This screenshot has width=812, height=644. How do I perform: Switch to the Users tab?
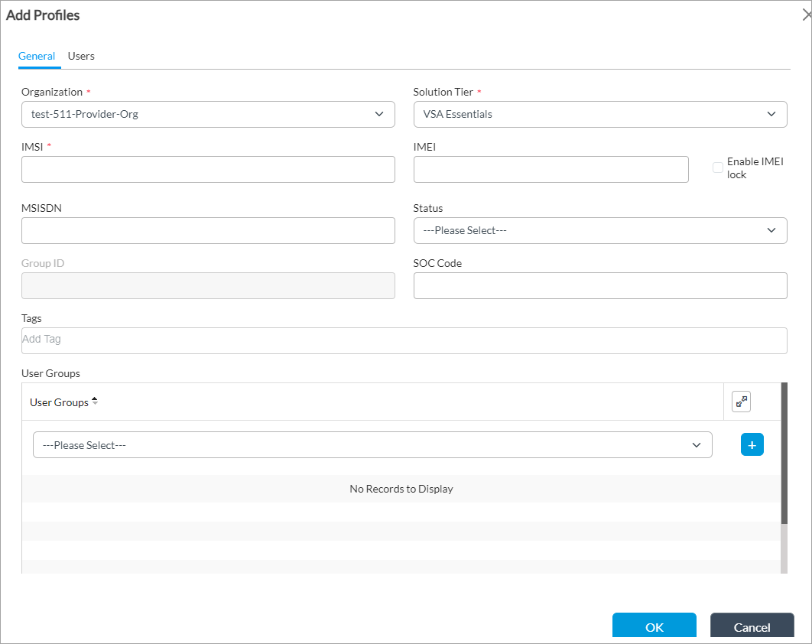(x=81, y=56)
